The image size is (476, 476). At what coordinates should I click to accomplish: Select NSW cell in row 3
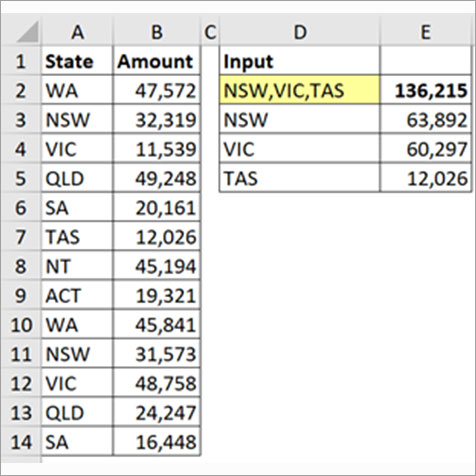pos(77,120)
